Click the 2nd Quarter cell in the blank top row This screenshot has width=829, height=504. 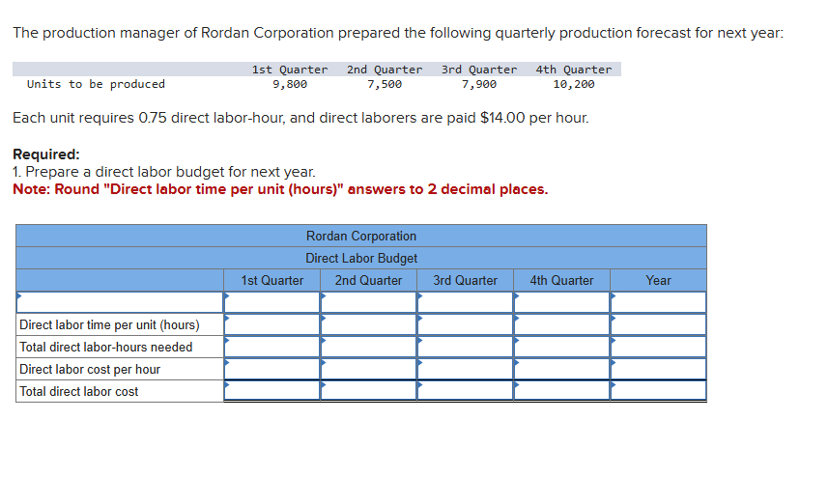[368, 302]
